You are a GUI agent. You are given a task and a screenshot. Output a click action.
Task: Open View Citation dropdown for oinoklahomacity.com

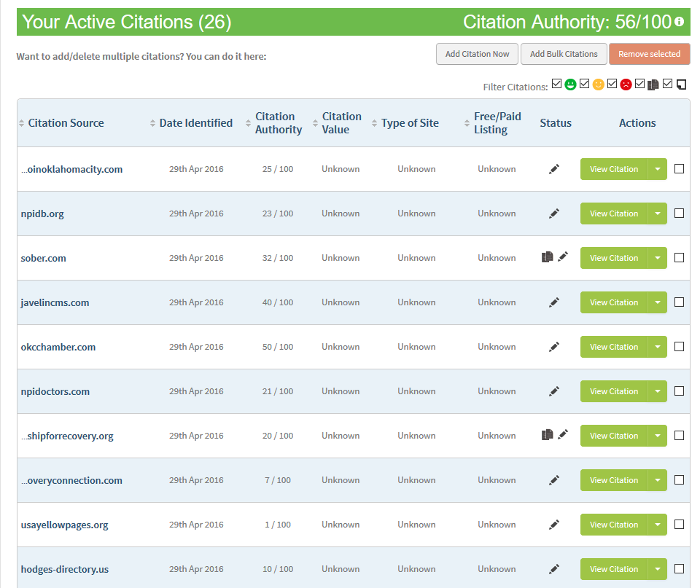pos(658,169)
